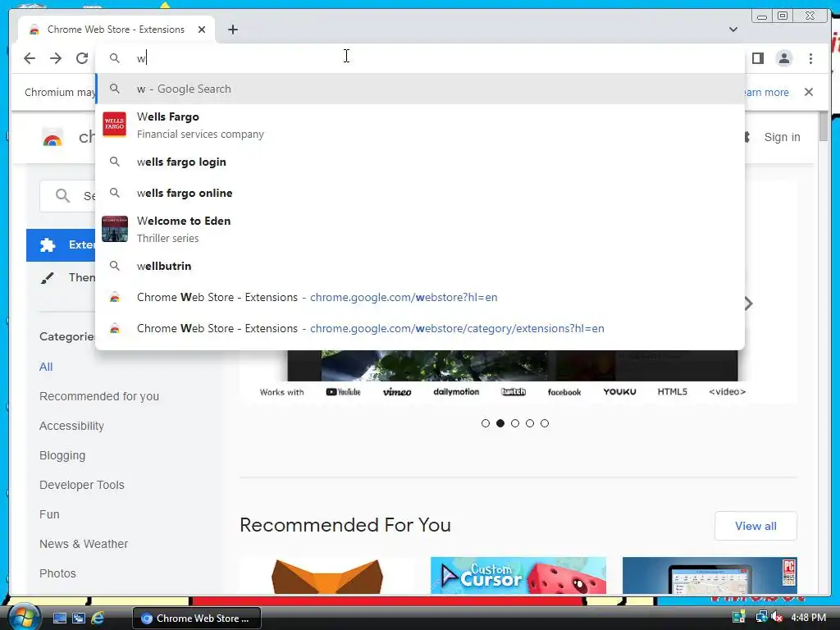Image resolution: width=840 pixels, height=630 pixels.
Task: Open the Chrome three-dot menu
Action: (x=810, y=58)
